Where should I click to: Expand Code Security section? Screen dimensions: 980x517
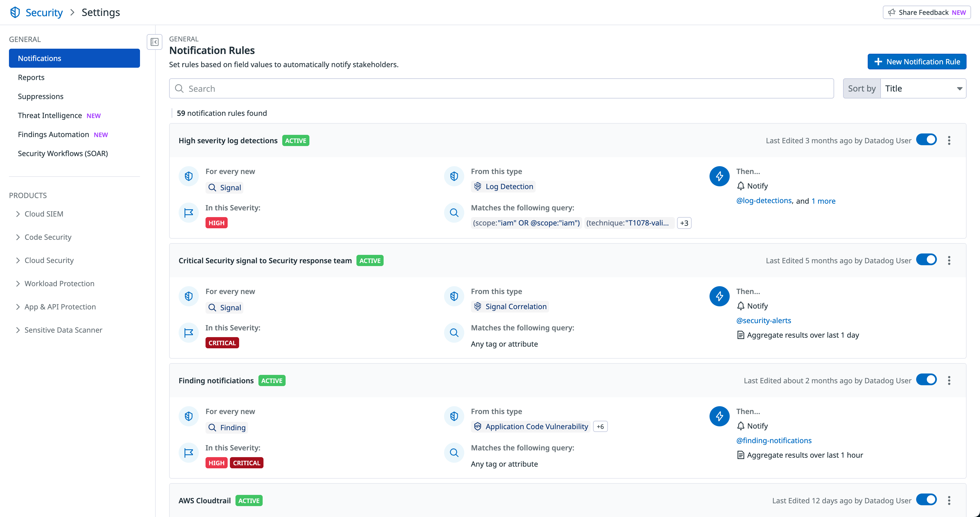tap(44, 237)
